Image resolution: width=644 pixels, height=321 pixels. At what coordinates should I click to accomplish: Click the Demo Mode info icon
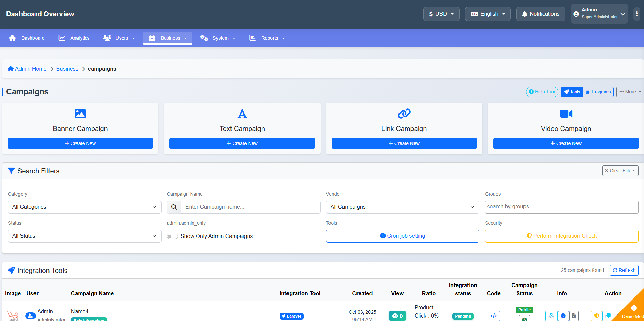634,308
